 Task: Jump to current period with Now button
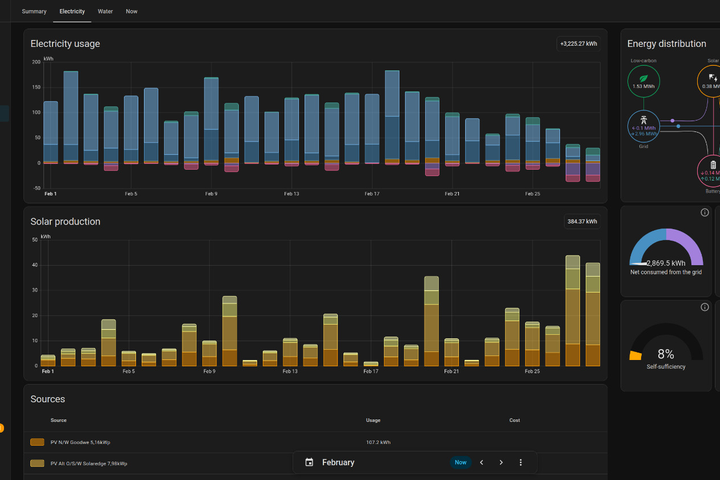click(461, 463)
